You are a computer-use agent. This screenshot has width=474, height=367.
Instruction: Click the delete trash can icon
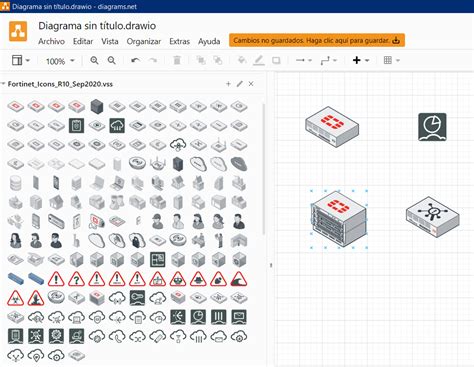tap(177, 60)
